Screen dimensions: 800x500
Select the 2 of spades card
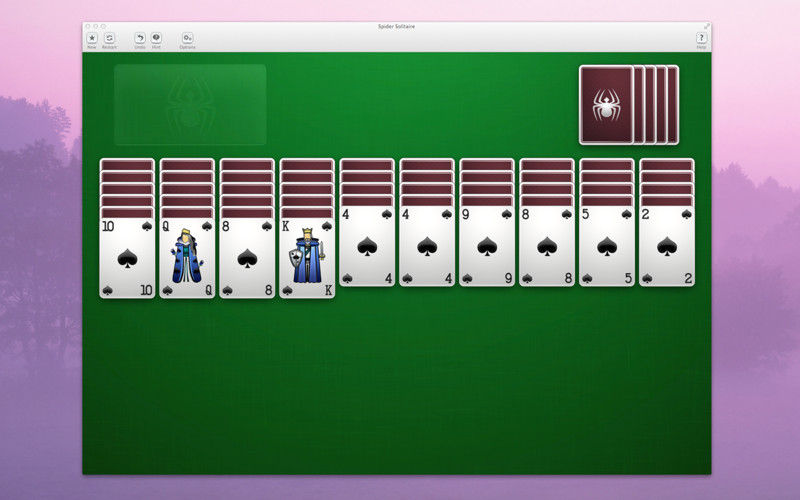(x=667, y=246)
